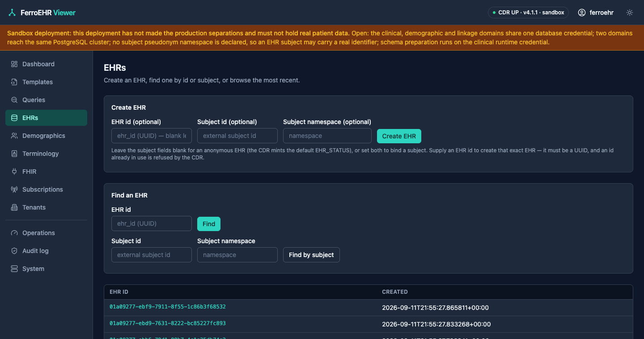Click the Dashboard sidebar icon
This screenshot has width=644, height=339.
14,64
